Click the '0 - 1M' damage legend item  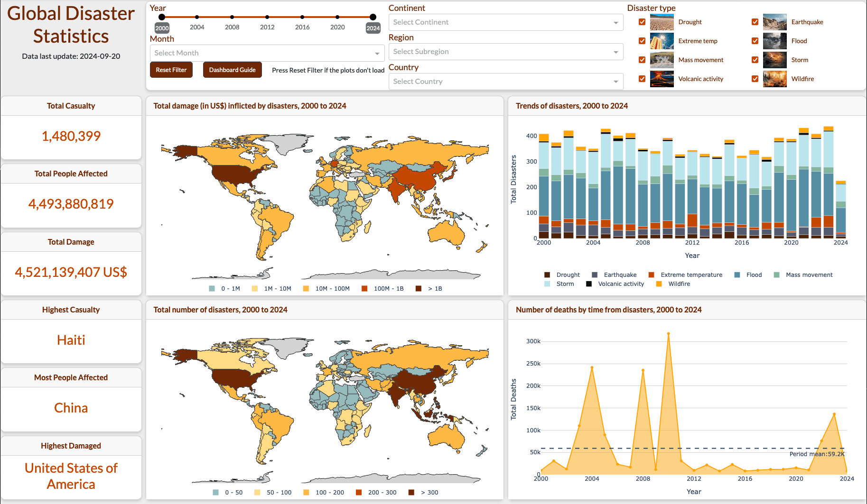pyautogui.click(x=225, y=289)
